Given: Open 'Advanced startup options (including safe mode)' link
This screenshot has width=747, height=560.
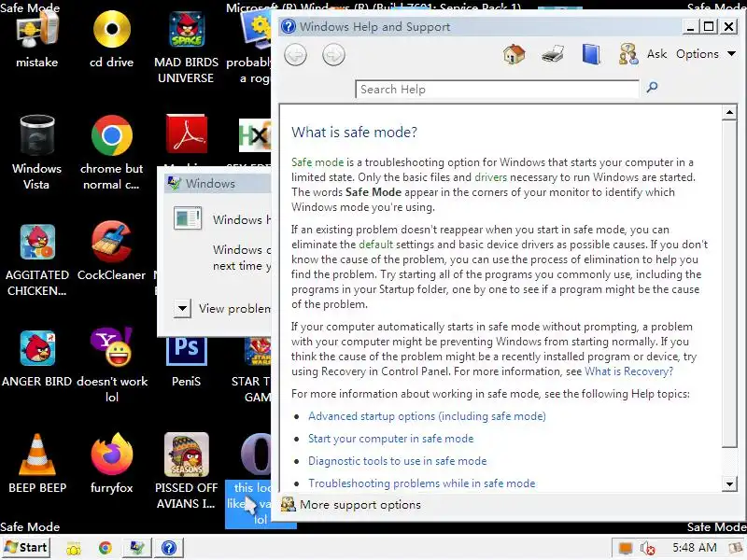Looking at the screenshot, I should [x=427, y=416].
